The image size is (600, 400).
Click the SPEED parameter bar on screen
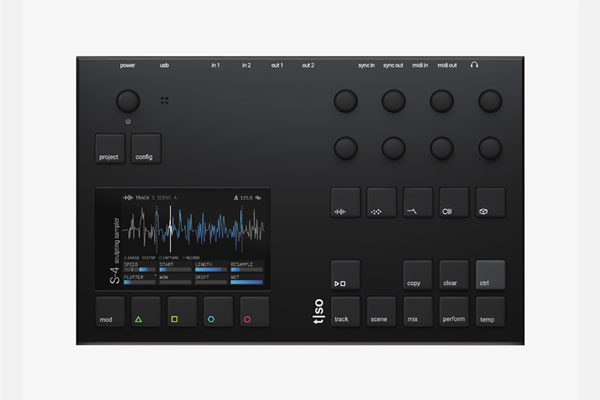(x=140, y=269)
